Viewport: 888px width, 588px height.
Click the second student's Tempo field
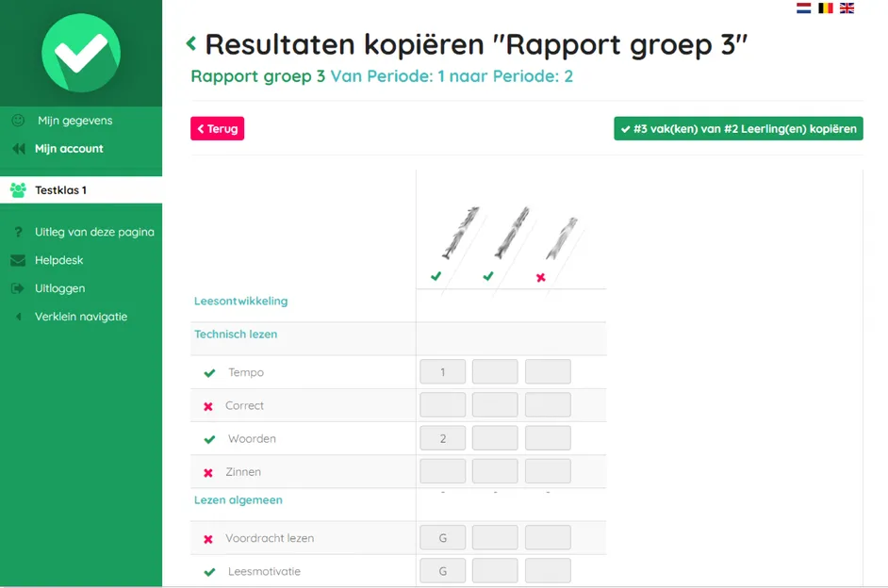pyautogui.click(x=495, y=372)
